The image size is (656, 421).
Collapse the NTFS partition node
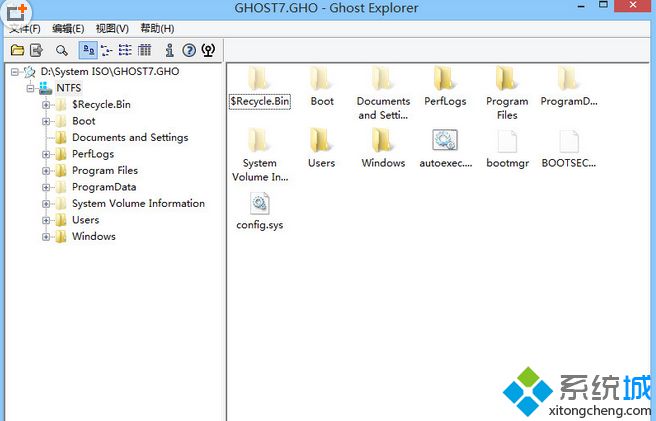pyautogui.click(x=30, y=88)
